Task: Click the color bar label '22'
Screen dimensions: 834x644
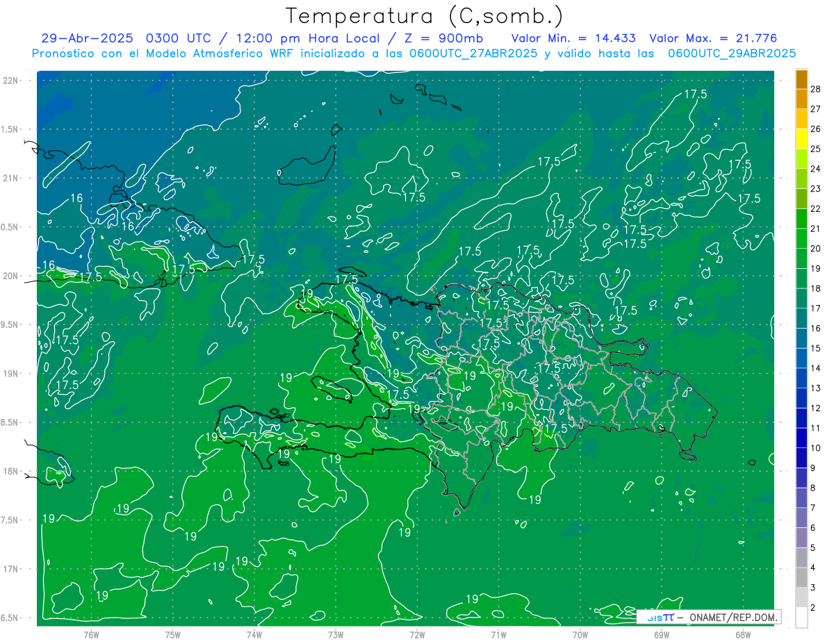Action: pyautogui.click(x=816, y=208)
